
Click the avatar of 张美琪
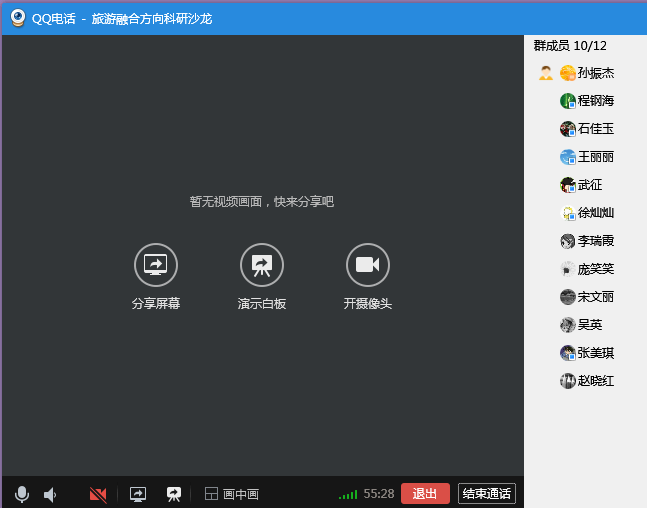click(568, 353)
